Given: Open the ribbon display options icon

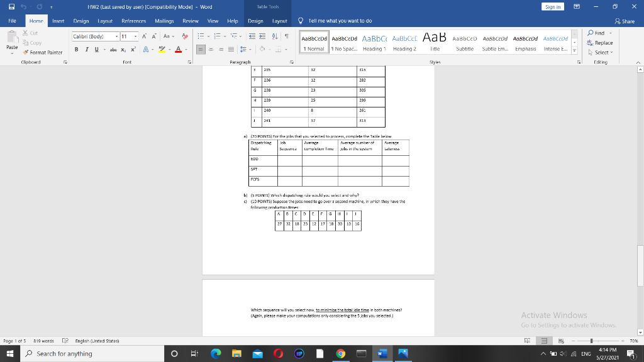Looking at the screenshot, I should coord(577,6).
